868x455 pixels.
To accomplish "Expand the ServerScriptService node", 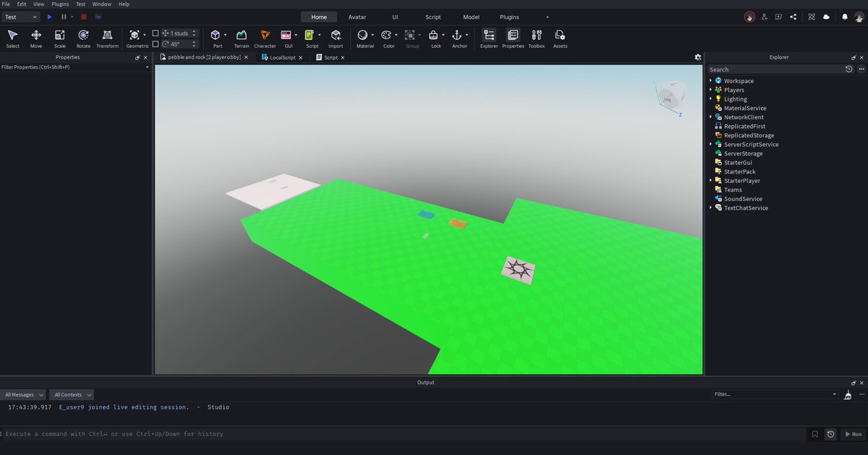I will 711,144.
